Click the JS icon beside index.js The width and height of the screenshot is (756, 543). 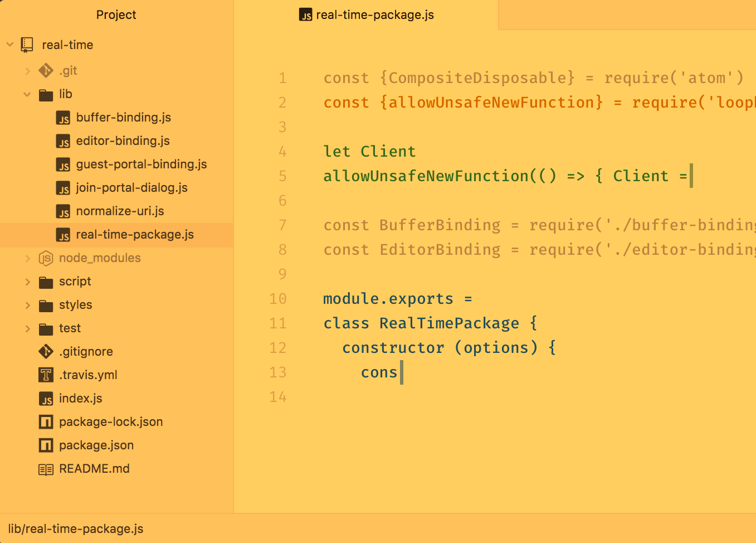tap(46, 399)
